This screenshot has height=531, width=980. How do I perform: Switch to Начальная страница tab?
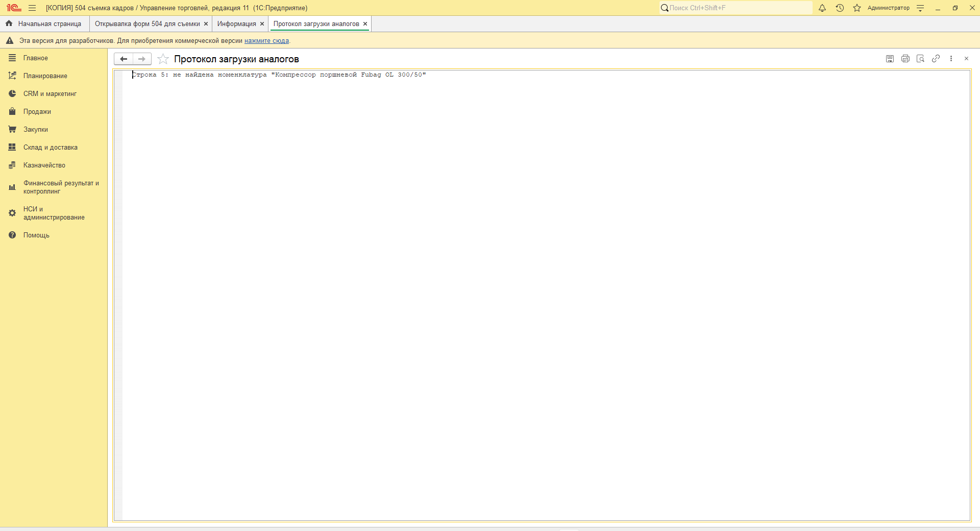[44, 24]
